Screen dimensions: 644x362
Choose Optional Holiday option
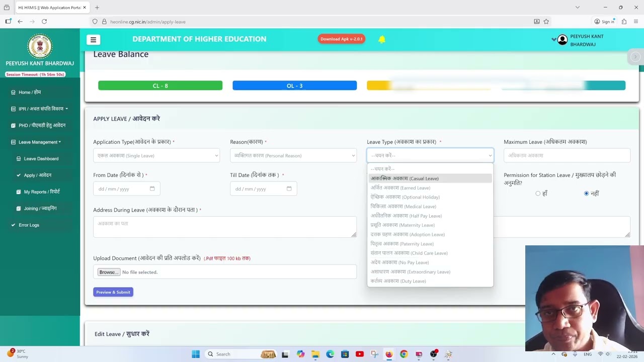click(430, 197)
